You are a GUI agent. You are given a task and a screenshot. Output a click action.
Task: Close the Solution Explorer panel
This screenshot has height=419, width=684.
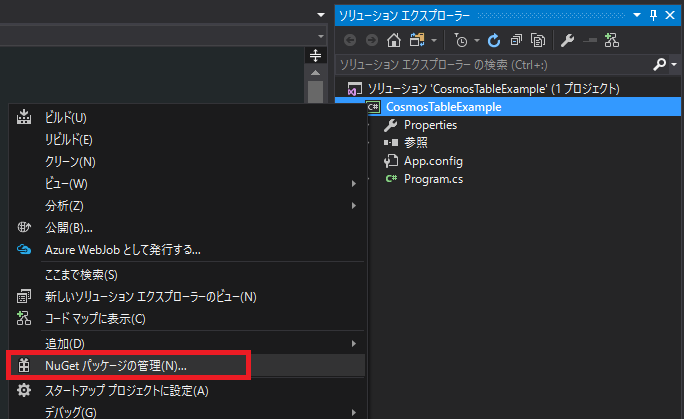[670, 16]
